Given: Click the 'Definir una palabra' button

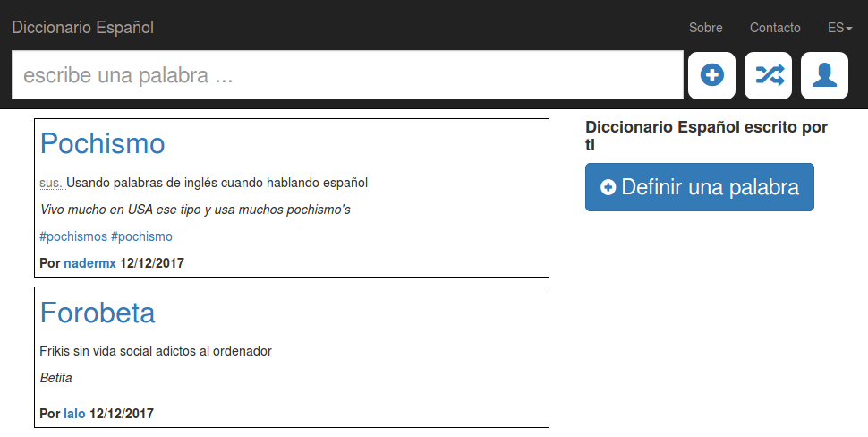Looking at the screenshot, I should coord(700,187).
